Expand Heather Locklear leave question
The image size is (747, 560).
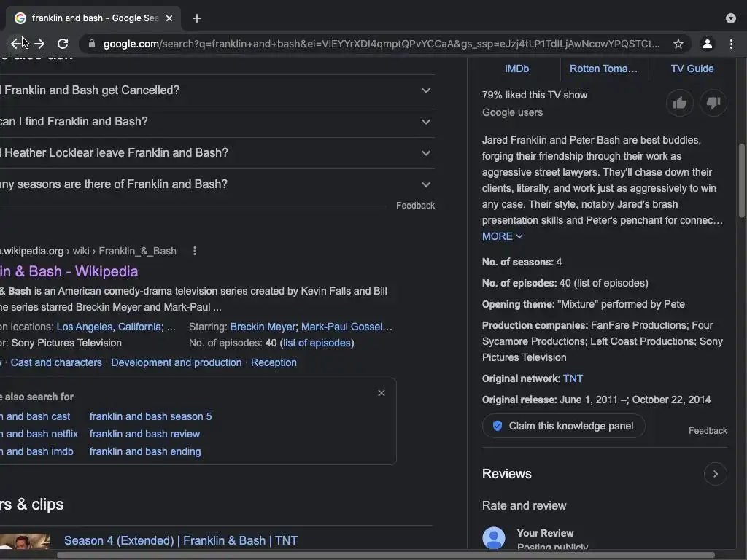coord(426,153)
